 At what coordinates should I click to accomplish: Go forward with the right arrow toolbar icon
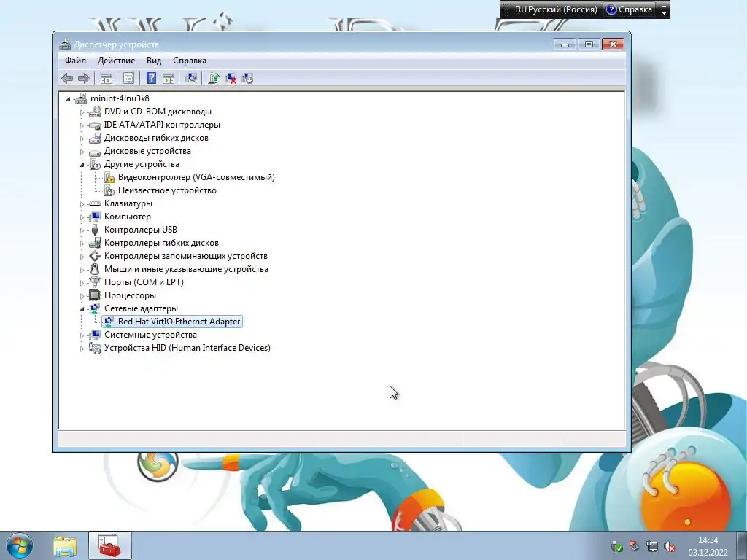83,79
